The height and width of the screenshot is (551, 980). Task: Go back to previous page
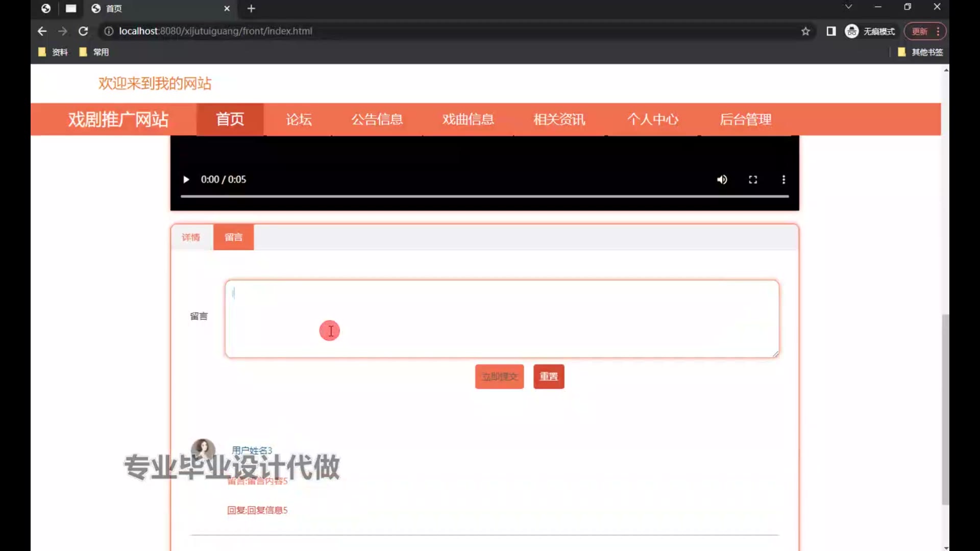click(42, 31)
